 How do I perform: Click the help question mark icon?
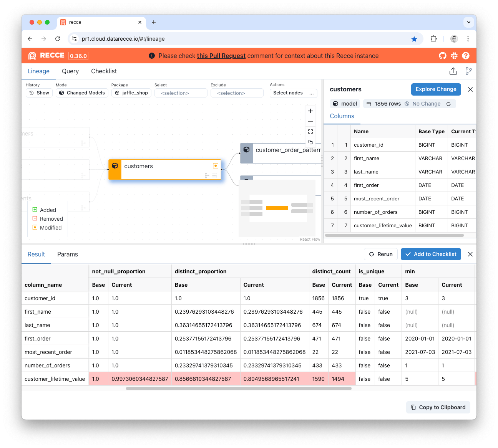tap(466, 56)
